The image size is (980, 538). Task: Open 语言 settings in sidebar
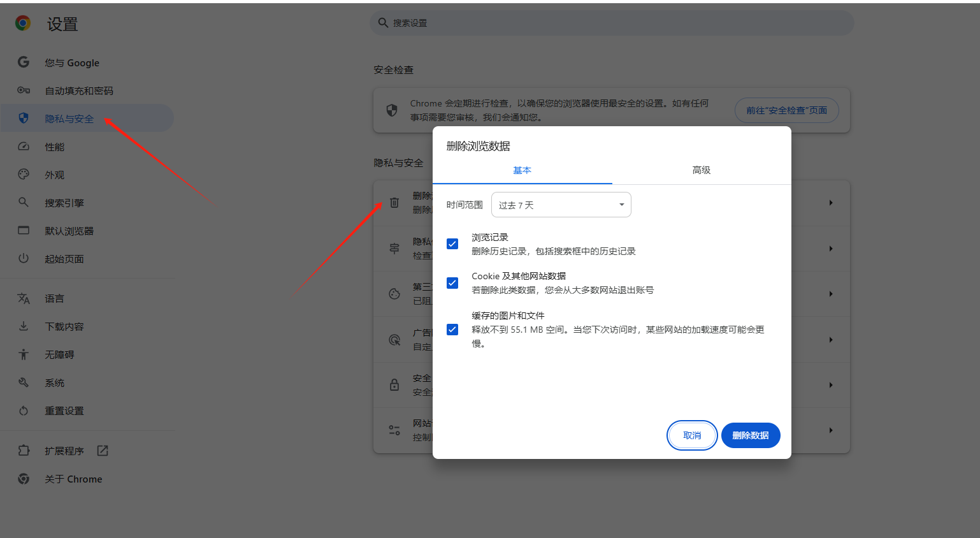click(x=55, y=298)
